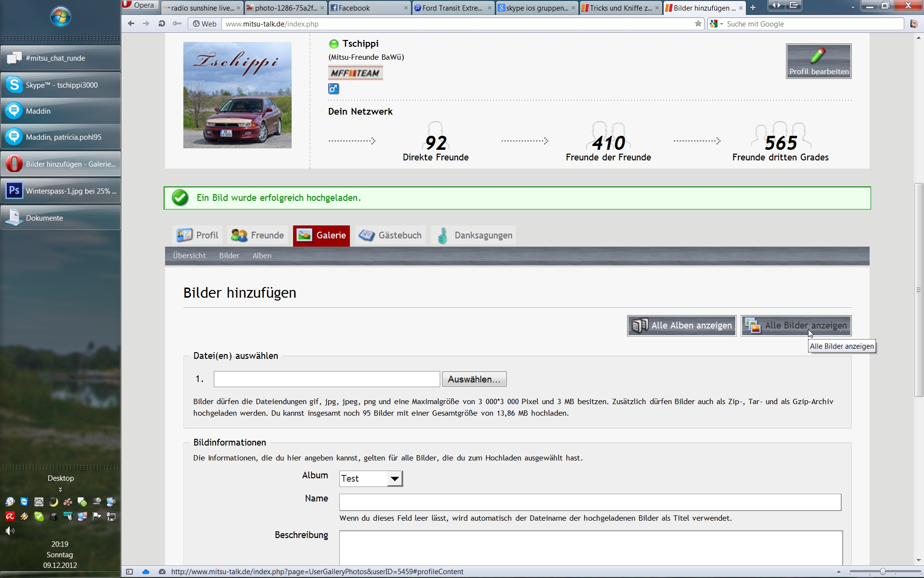Open the Gästebuch tab

tap(390, 236)
